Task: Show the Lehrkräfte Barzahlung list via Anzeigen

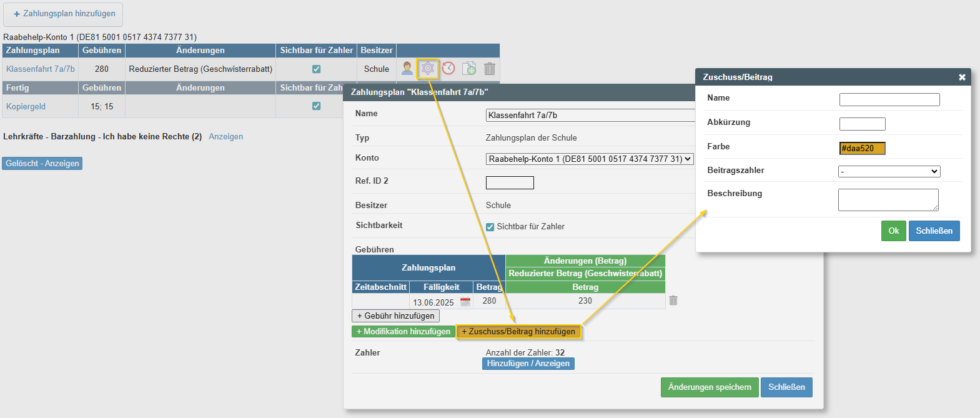Action: (x=225, y=137)
